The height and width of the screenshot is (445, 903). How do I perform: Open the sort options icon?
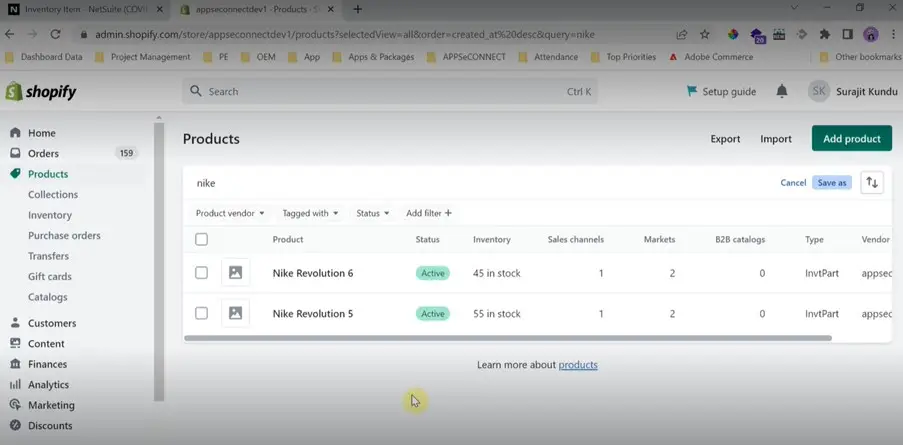872,182
